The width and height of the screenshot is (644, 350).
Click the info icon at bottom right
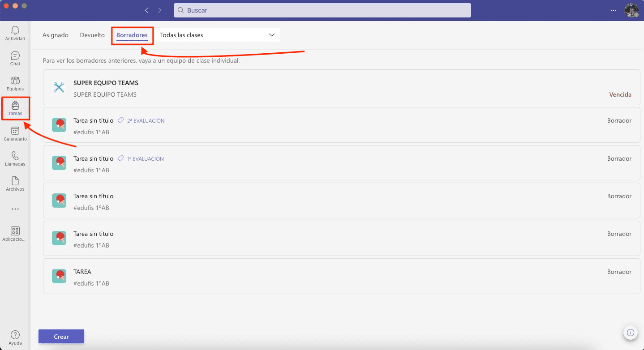click(x=630, y=333)
